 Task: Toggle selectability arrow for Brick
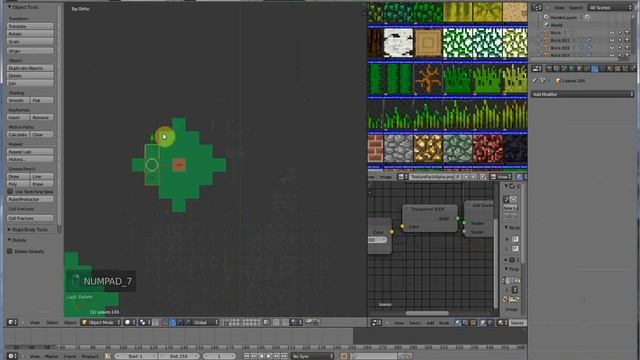tap(620, 33)
